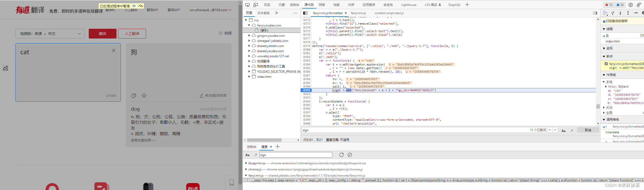644x190 pixels.
Task: Clear the drawer search results
Action: (x=350, y=155)
